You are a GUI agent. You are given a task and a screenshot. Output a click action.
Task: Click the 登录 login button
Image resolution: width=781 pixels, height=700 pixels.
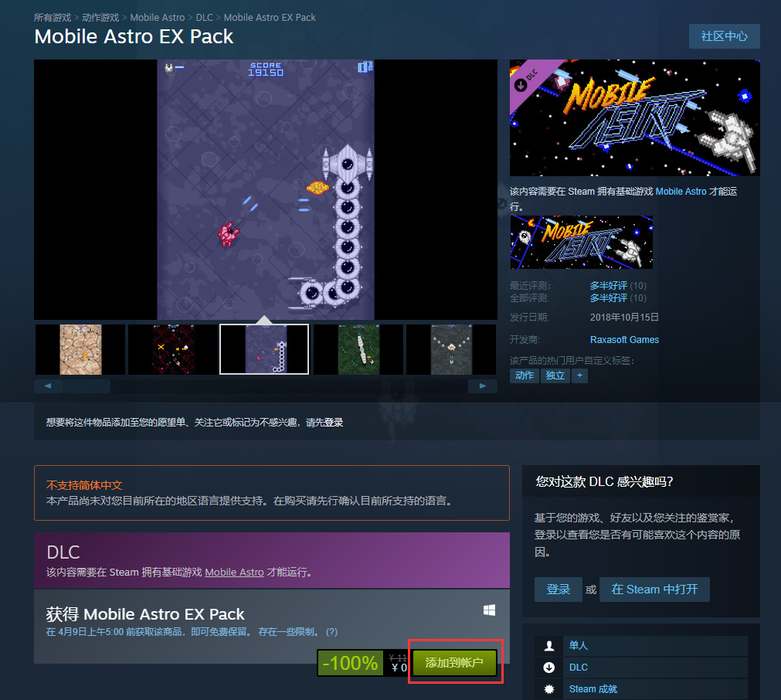pos(558,590)
